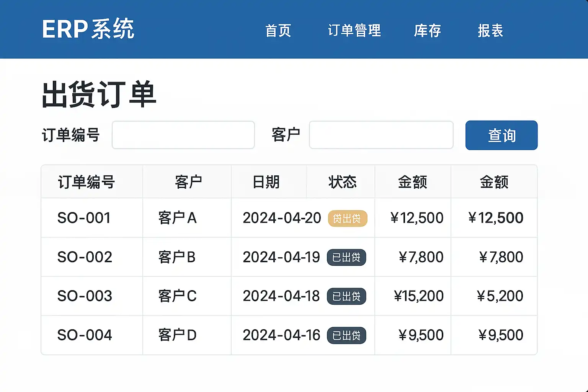Focus the 订单编号 search input field
Image resolution: width=588 pixels, height=392 pixels.
pyautogui.click(x=183, y=135)
